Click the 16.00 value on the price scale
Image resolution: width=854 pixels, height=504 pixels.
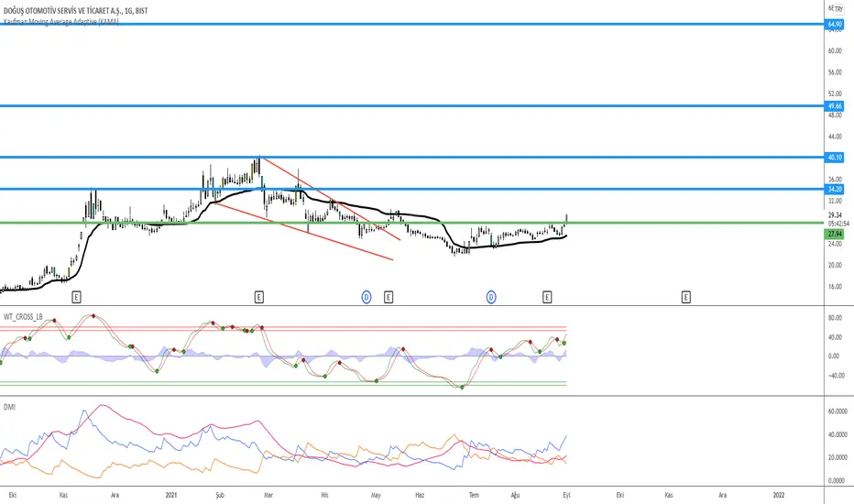pyautogui.click(x=835, y=287)
